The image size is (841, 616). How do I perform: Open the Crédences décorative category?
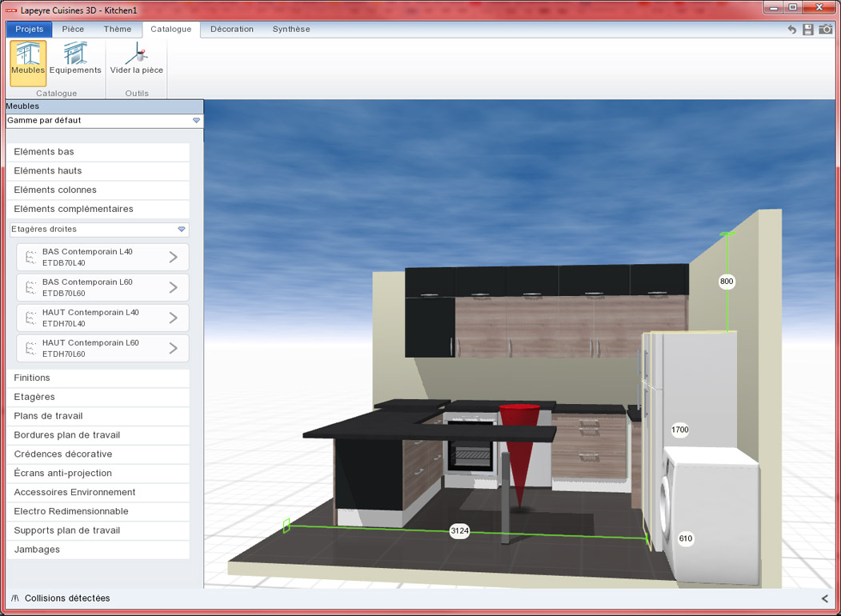coord(99,454)
